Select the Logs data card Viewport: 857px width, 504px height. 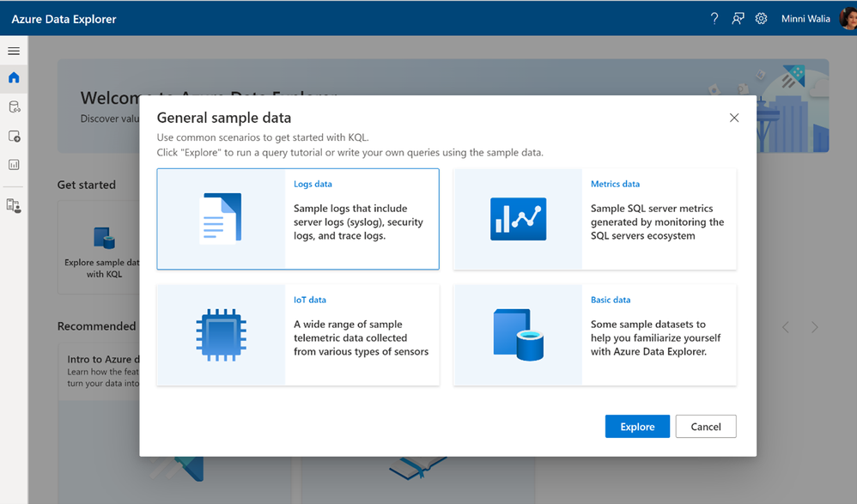(298, 219)
